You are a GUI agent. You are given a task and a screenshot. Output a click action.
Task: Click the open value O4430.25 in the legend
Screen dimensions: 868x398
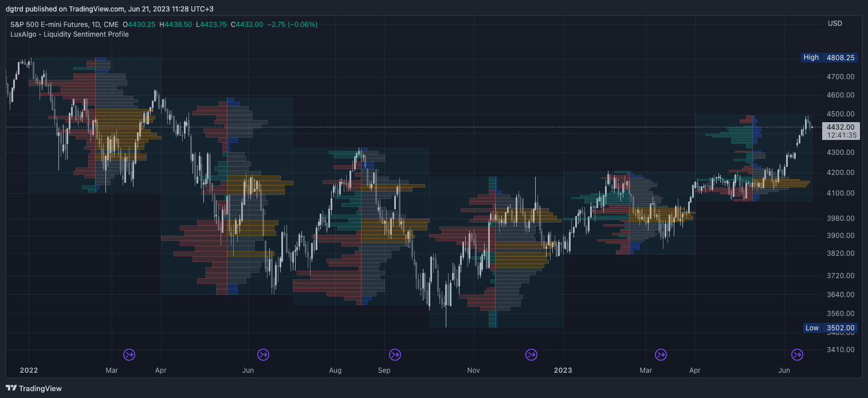139,24
